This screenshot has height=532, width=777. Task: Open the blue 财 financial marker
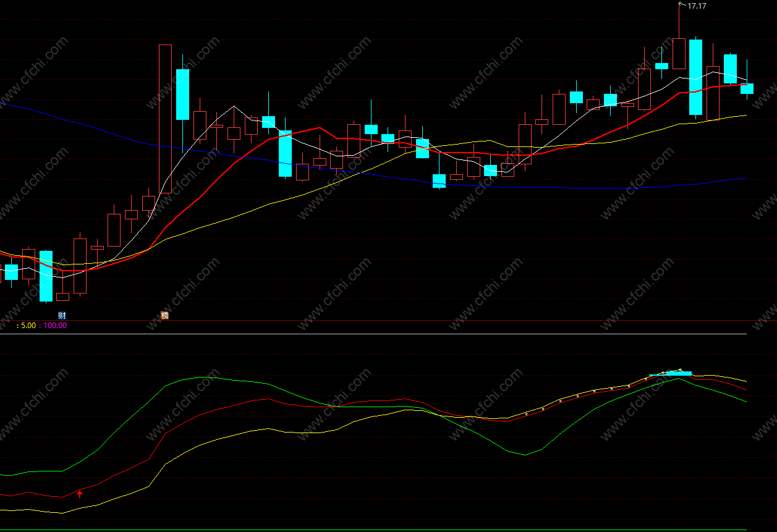click(62, 316)
